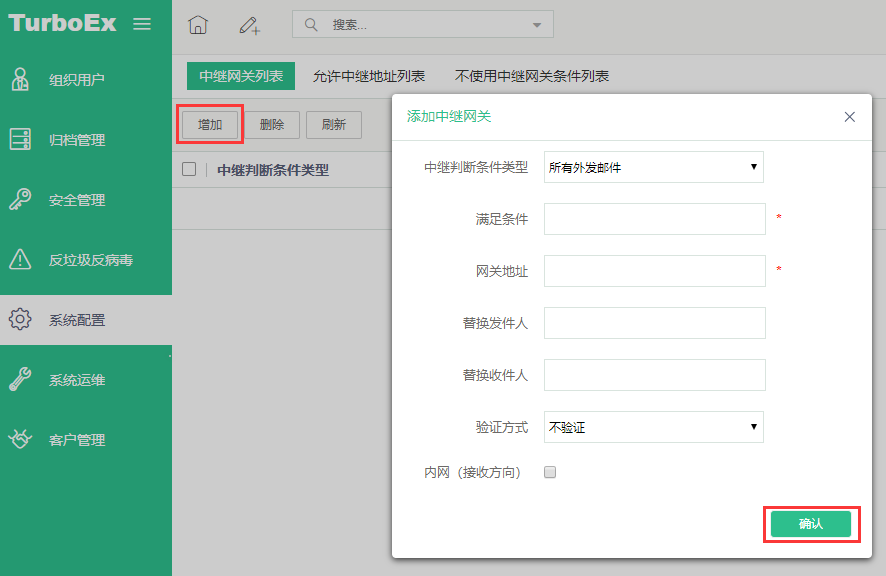Screen dimensions: 886x576
Task: Open 系统运维 in the sidebar
Action: tap(86, 380)
